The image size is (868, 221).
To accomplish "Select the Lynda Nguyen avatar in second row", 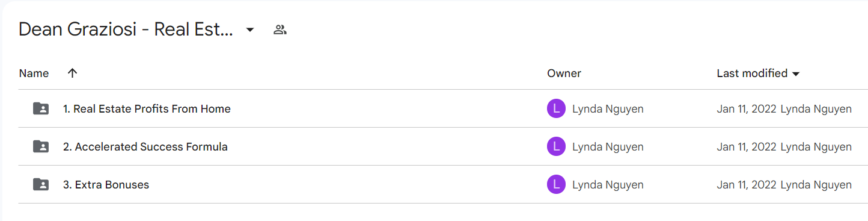I will 556,146.
